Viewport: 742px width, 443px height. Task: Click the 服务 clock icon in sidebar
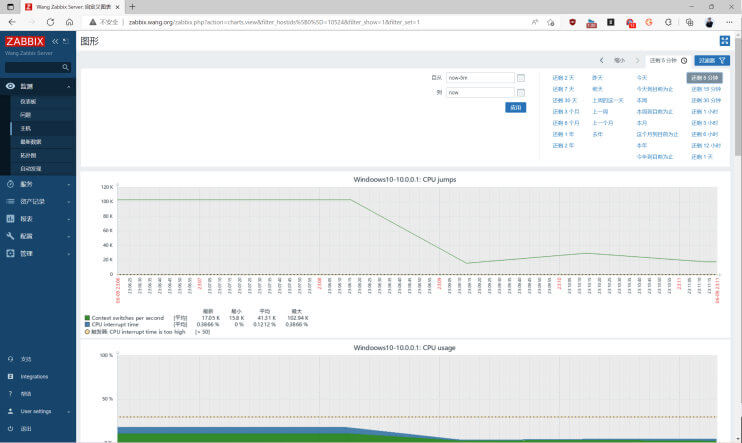coord(10,184)
